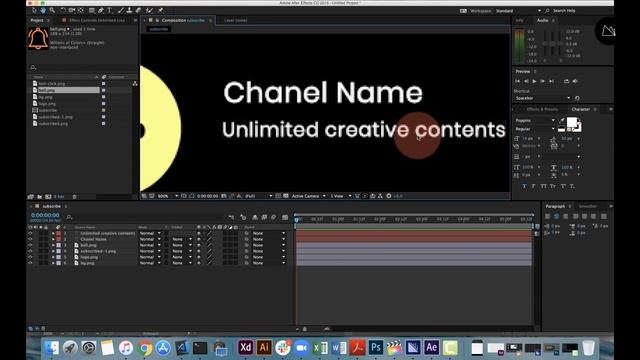Jump to last frame in Preview panel

click(551, 81)
